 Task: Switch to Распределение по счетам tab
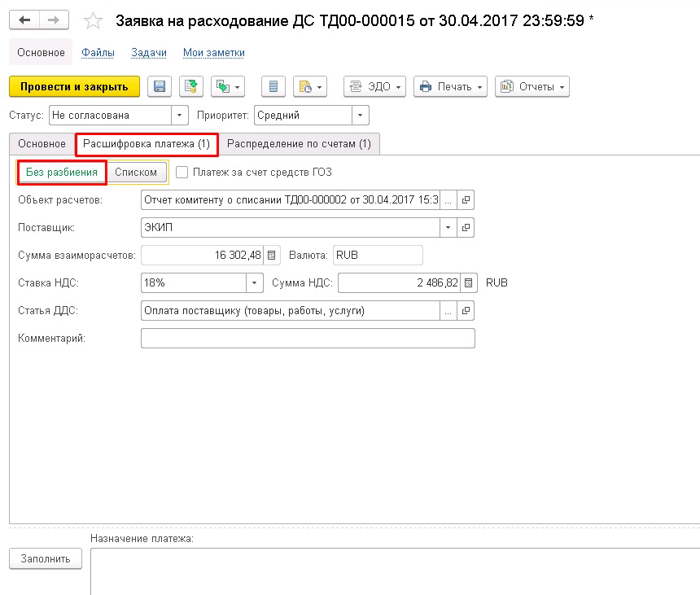coord(299,144)
